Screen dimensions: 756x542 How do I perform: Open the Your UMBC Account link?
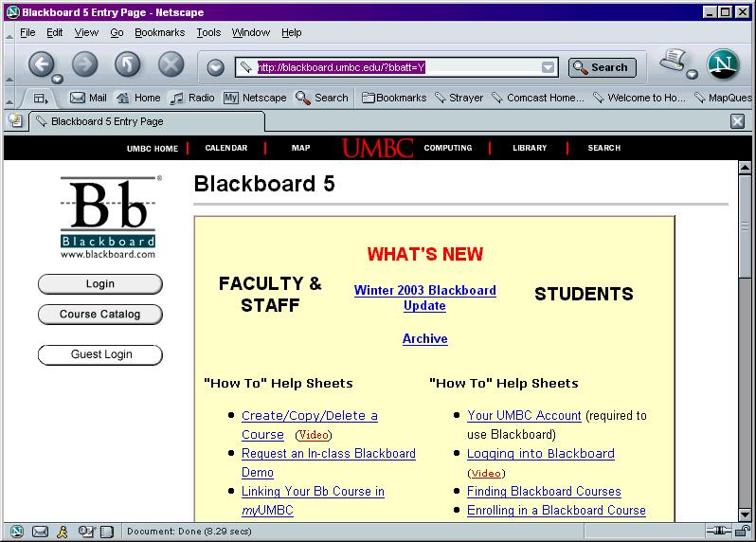coord(524,416)
